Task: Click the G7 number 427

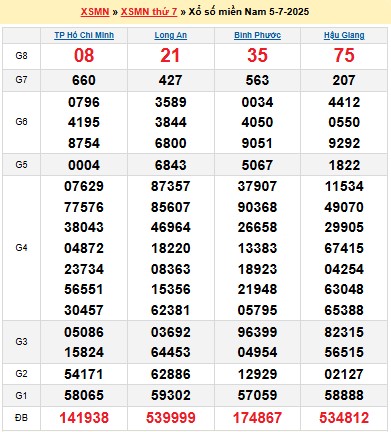Action: [x=170, y=80]
